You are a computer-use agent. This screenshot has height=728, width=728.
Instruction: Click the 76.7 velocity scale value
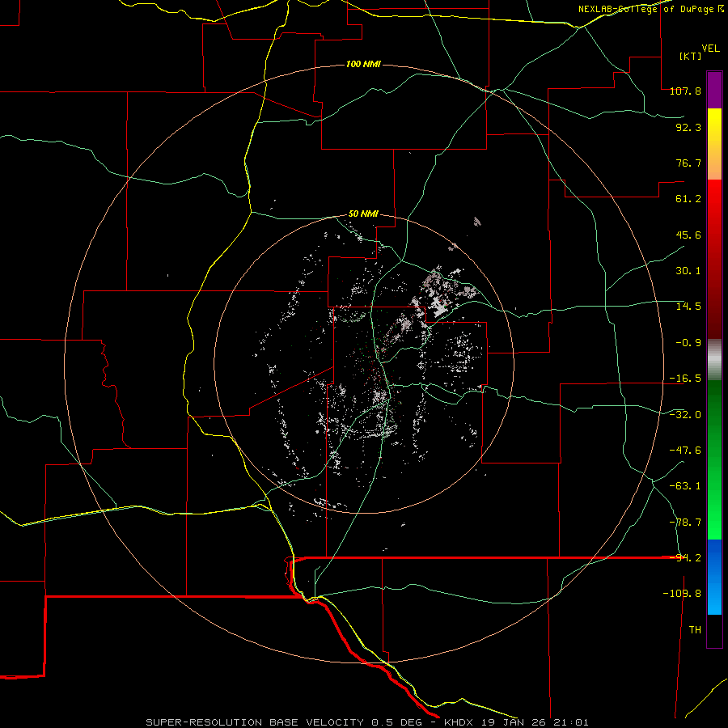(688, 163)
